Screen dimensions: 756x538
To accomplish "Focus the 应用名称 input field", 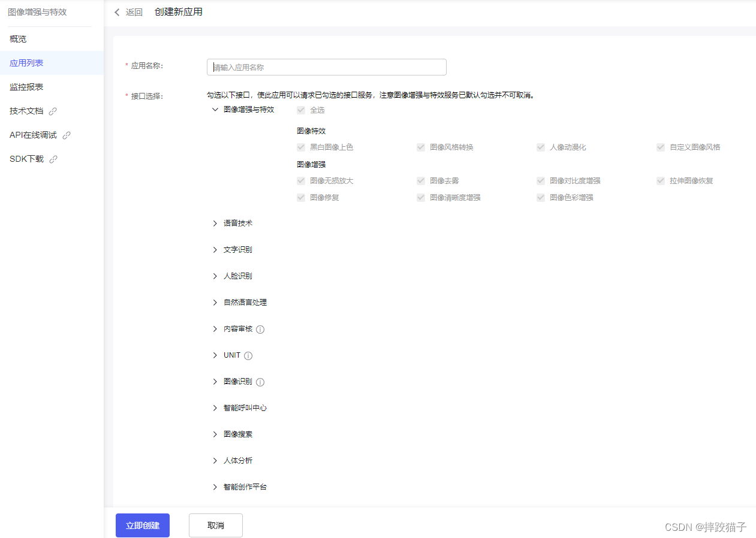I will 327,67.
